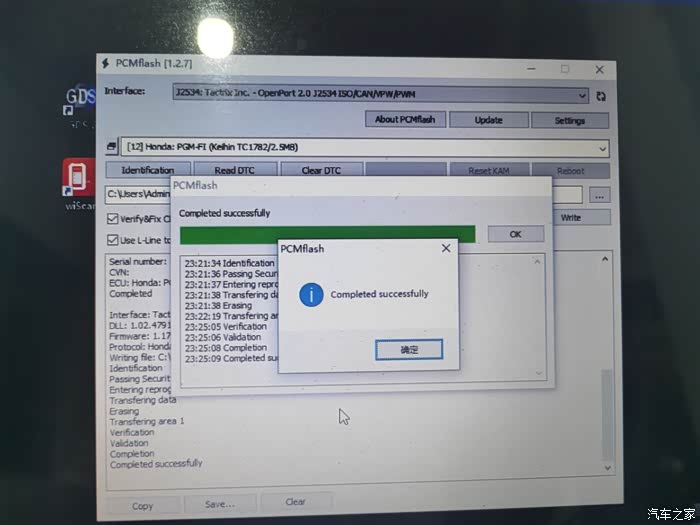Select log line 23:25:05 Verification
This screenshot has height=525, width=700.
point(226,326)
